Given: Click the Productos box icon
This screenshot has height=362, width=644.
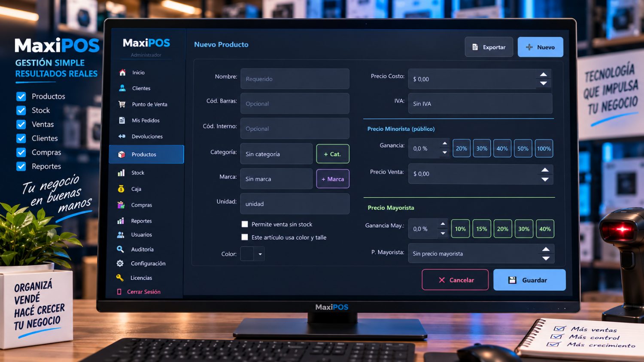Looking at the screenshot, I should (122, 154).
